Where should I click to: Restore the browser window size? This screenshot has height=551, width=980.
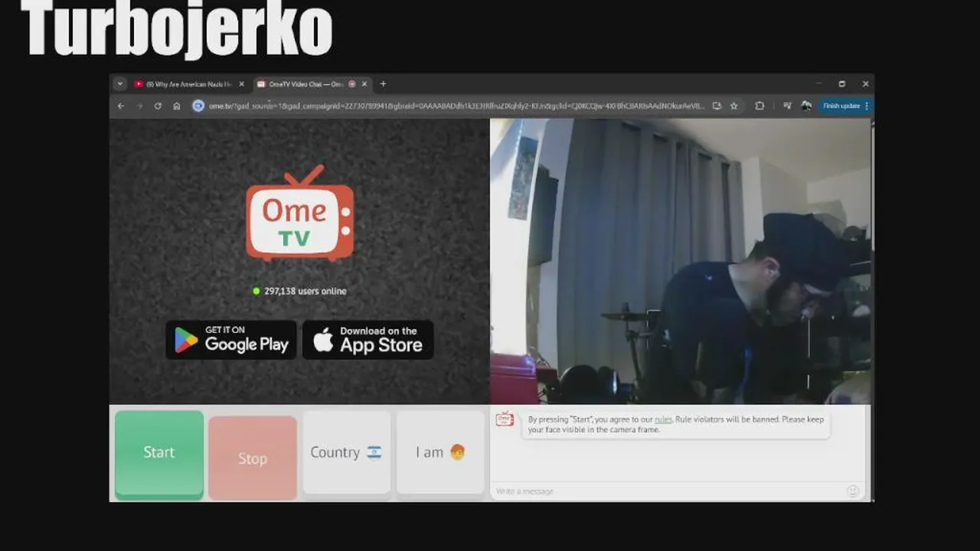(x=841, y=84)
